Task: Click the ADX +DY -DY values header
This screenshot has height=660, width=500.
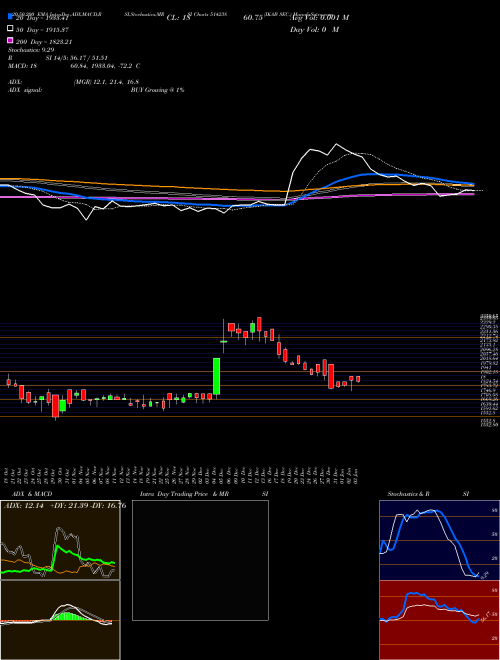Action: (x=65, y=506)
